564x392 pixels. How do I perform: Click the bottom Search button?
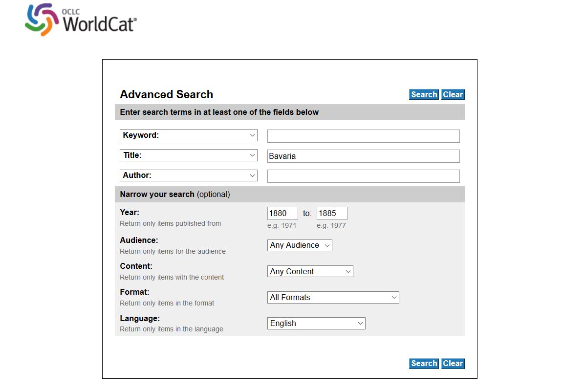424,364
